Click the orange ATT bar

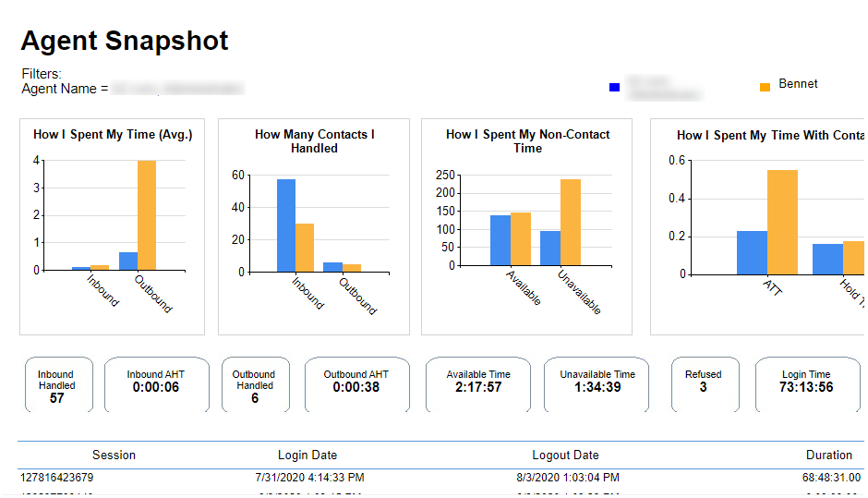pyautogui.click(x=782, y=222)
